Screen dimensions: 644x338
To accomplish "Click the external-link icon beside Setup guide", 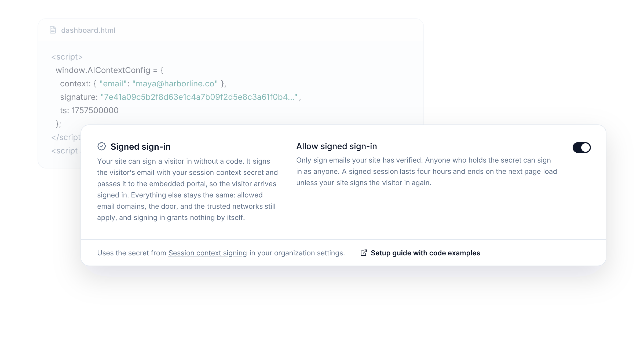I will 364,253.
